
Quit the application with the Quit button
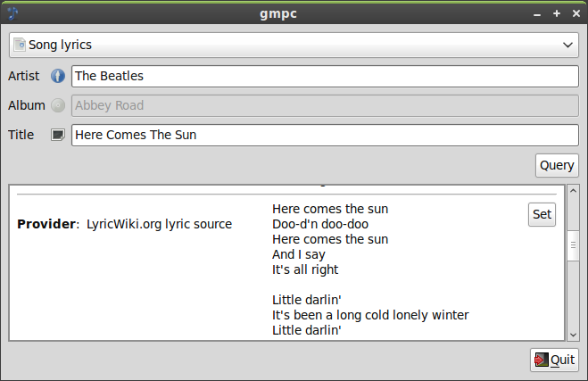[554, 360]
